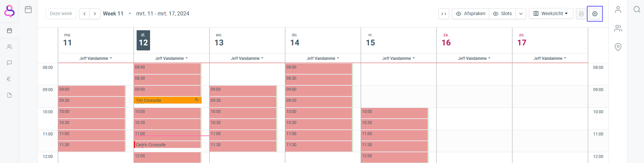Open the documents file icon
Screen dimensions: 644x163
(x=9, y=95)
